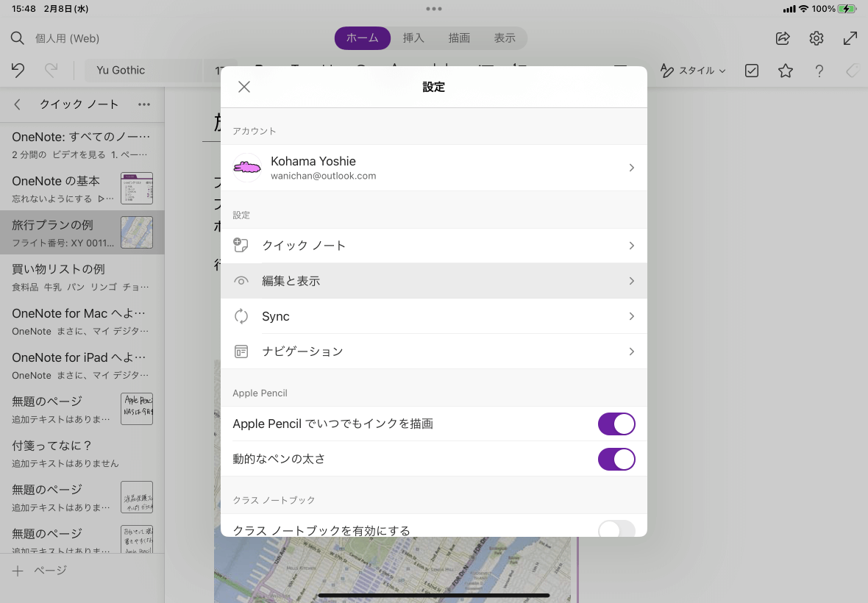The image size is (868, 603).
Task: Open the クイック ノート settings icon
Action: (241, 245)
